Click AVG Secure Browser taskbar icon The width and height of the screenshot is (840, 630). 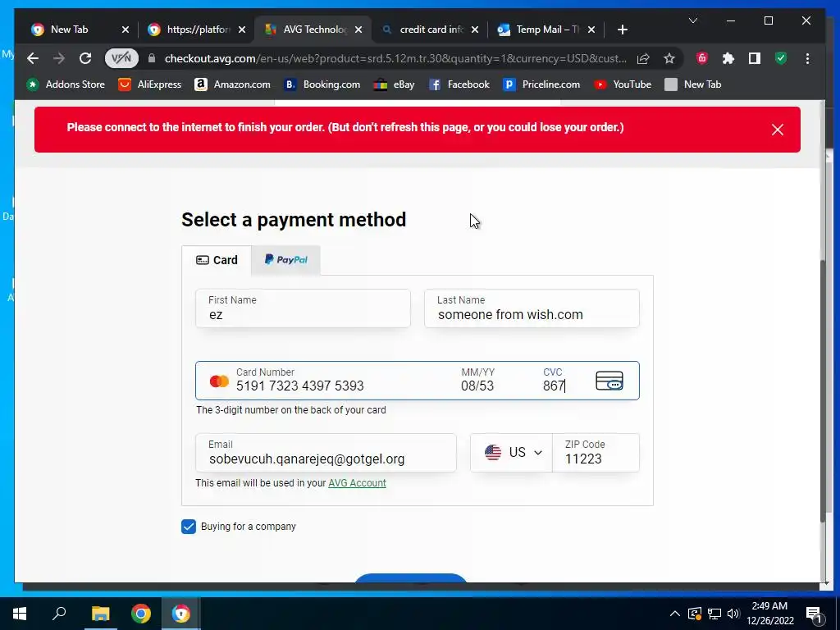181,614
